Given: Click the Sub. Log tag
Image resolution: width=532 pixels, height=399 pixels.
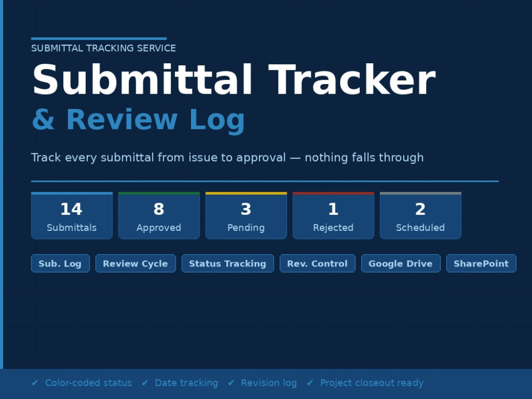Looking at the screenshot, I should pyautogui.click(x=61, y=263).
